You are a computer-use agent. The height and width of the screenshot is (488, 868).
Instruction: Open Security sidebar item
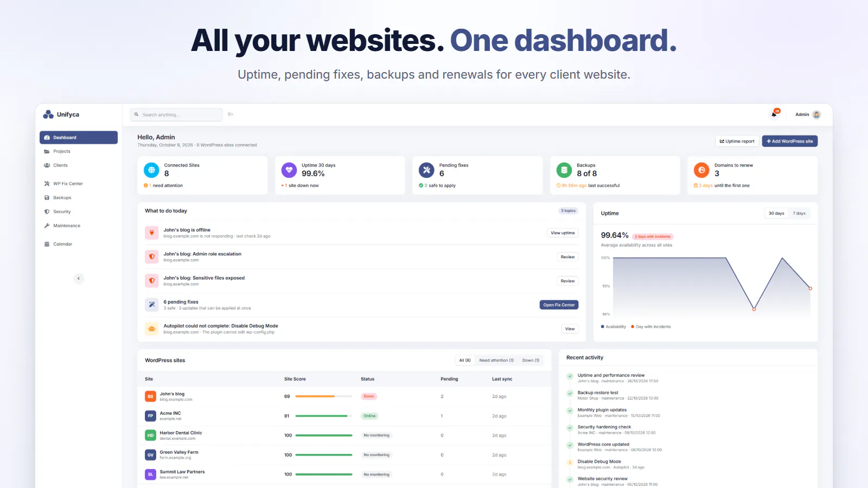coord(79,212)
